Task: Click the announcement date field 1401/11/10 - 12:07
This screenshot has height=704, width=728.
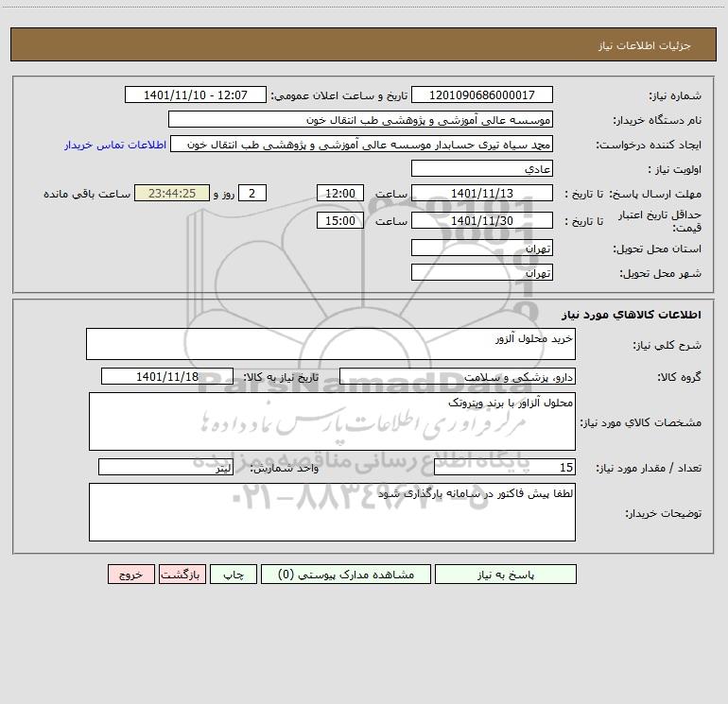Action: 196,94
